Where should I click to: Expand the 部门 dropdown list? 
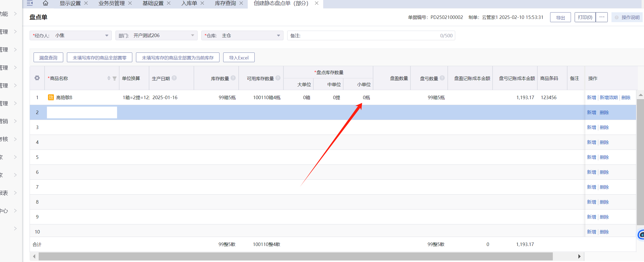click(x=193, y=35)
